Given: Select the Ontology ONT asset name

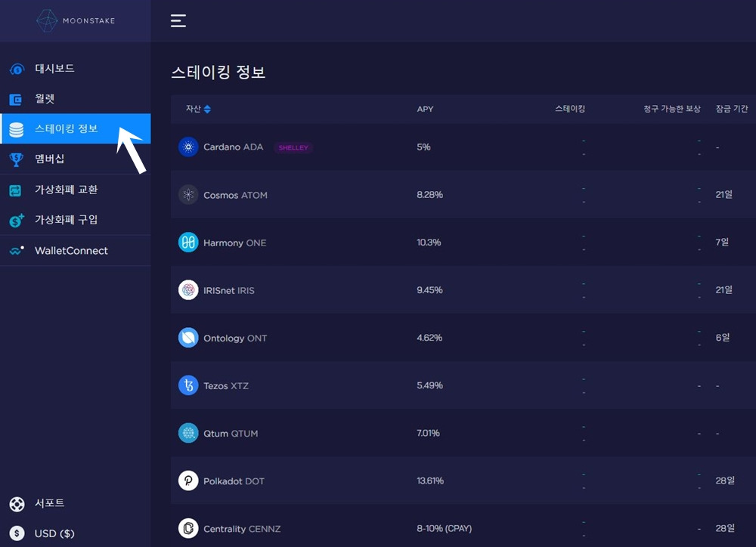Looking at the screenshot, I should [x=235, y=338].
